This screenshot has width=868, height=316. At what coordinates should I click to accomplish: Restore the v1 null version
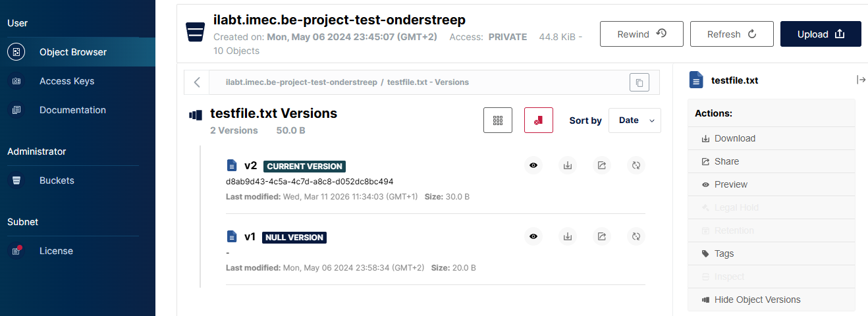coord(636,236)
